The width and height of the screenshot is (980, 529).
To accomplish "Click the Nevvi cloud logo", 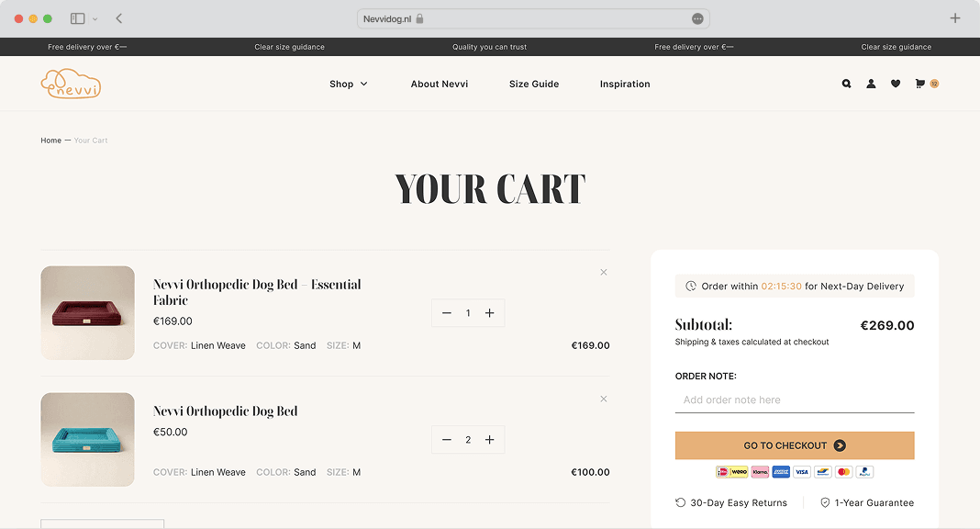I will point(71,84).
